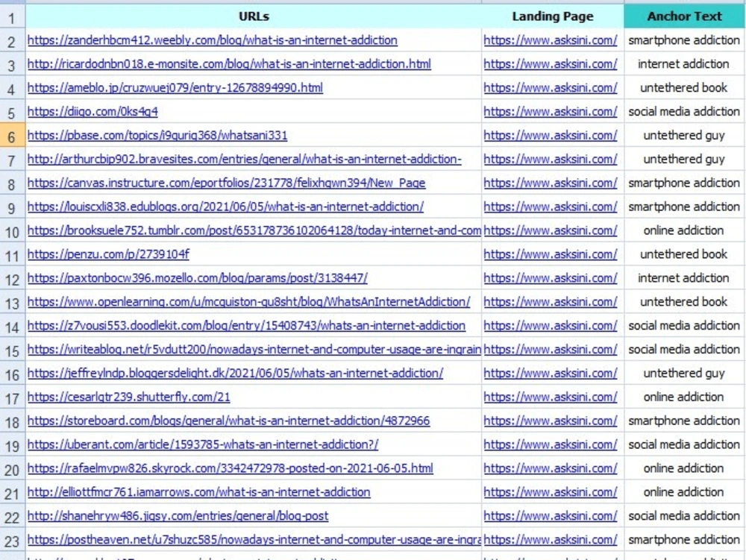Open the ricardodnbn018.e-monsite.com link
The image size is (746, 560).
pyautogui.click(x=229, y=64)
